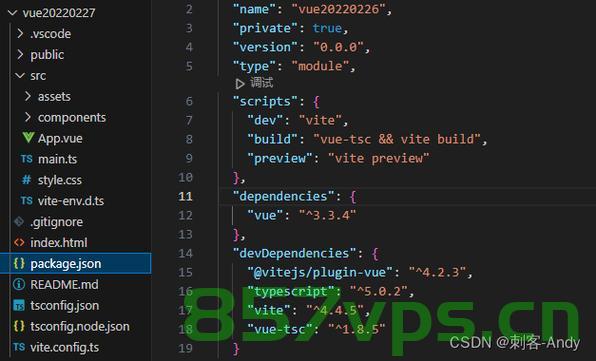Click the hash icon beside style.css
This screenshot has width=596, height=361.
click(x=26, y=180)
